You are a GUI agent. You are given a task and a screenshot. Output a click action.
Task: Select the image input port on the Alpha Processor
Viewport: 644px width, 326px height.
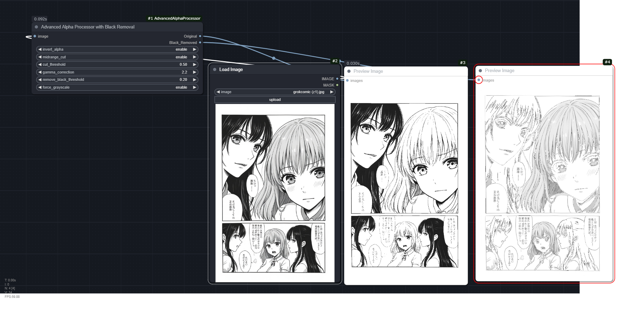click(35, 36)
